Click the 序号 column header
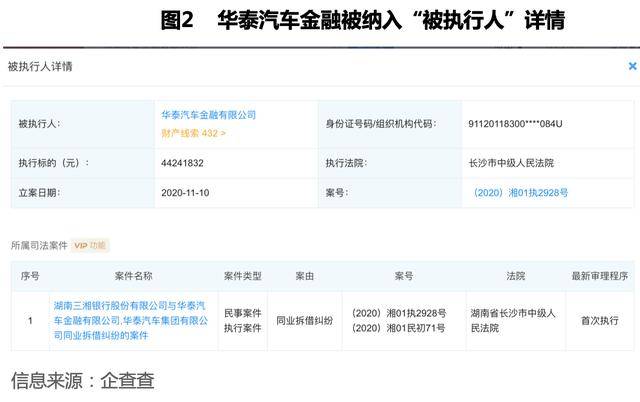The image size is (640, 402). click(x=30, y=276)
